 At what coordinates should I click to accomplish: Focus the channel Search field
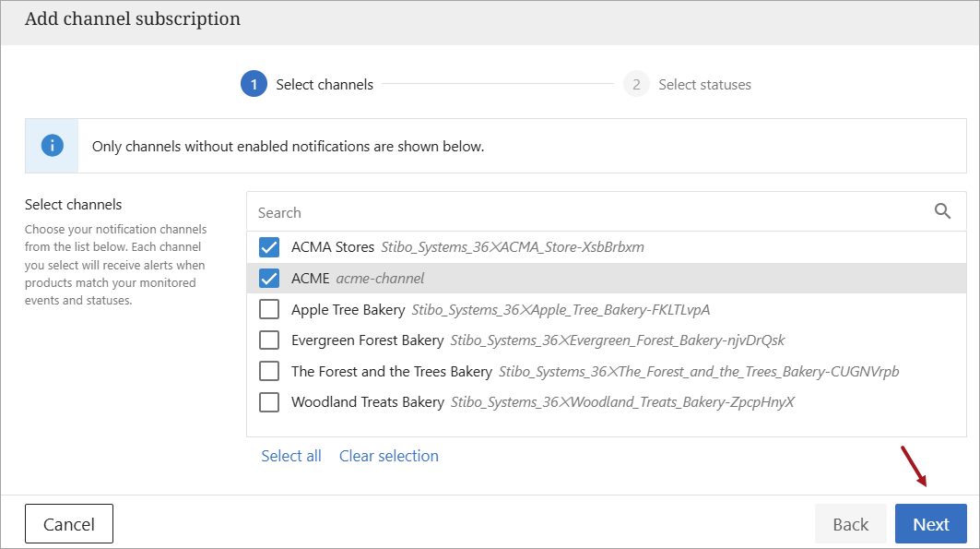pos(590,212)
